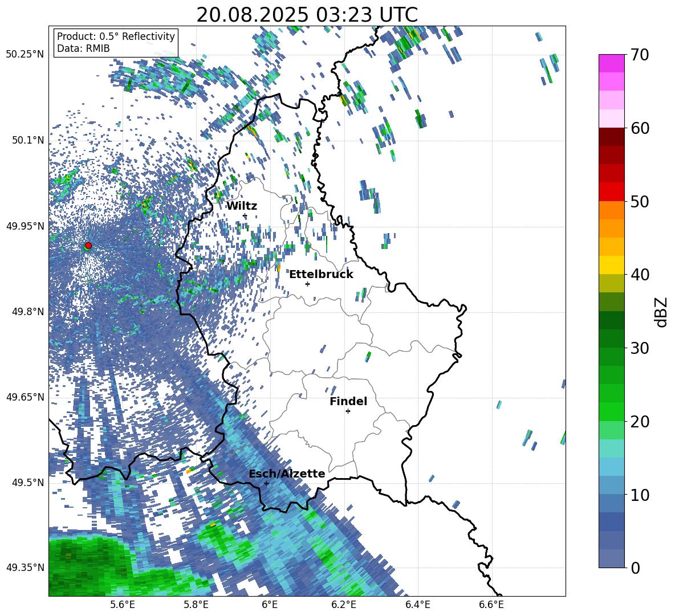The image size is (675, 616).
Task: Click the title '20.08.2025 03:23 UTC'
Action: [x=307, y=15]
